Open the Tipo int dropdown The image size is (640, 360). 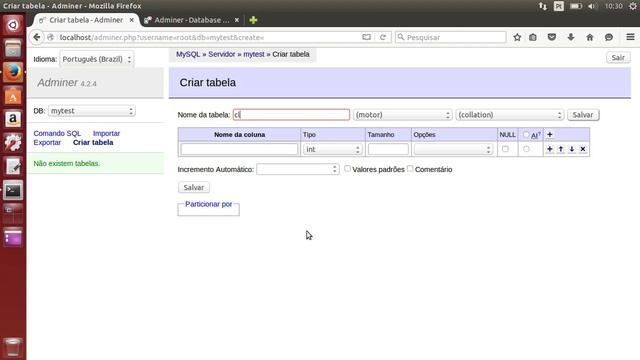pos(332,149)
